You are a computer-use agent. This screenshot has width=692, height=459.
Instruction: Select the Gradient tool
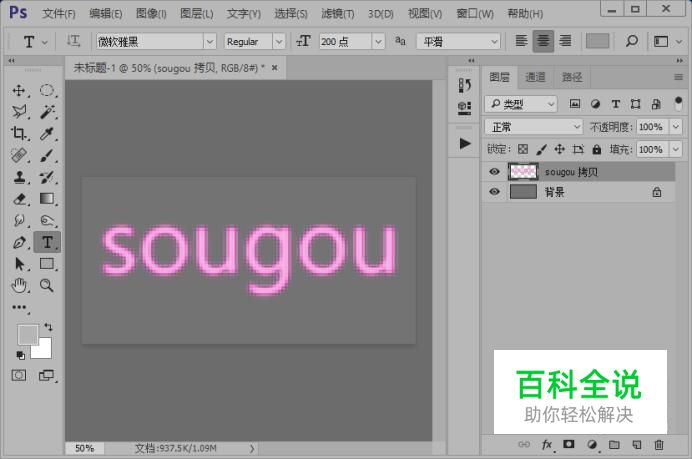point(46,199)
